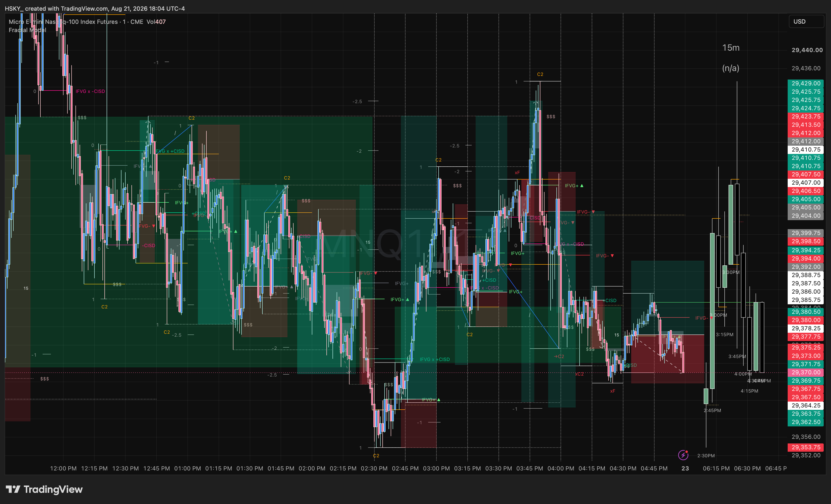Click the purple lightning bolt icon
Image resolution: width=831 pixels, height=504 pixels.
[x=683, y=455]
